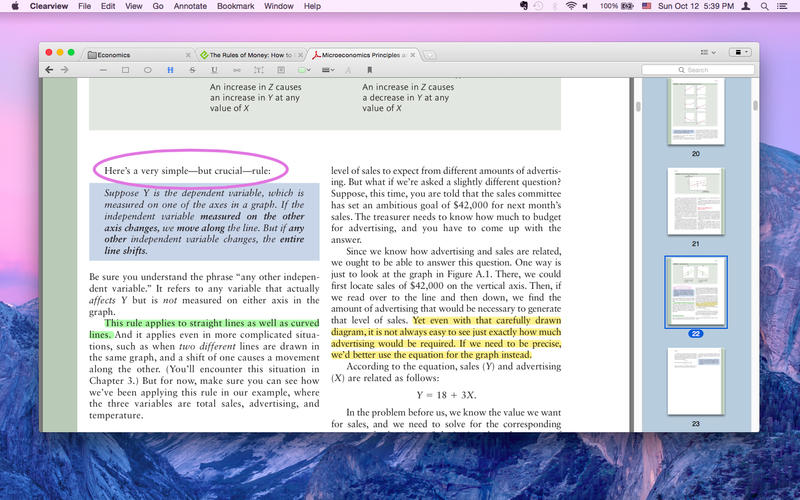Select the oval annotation tool

(x=147, y=70)
